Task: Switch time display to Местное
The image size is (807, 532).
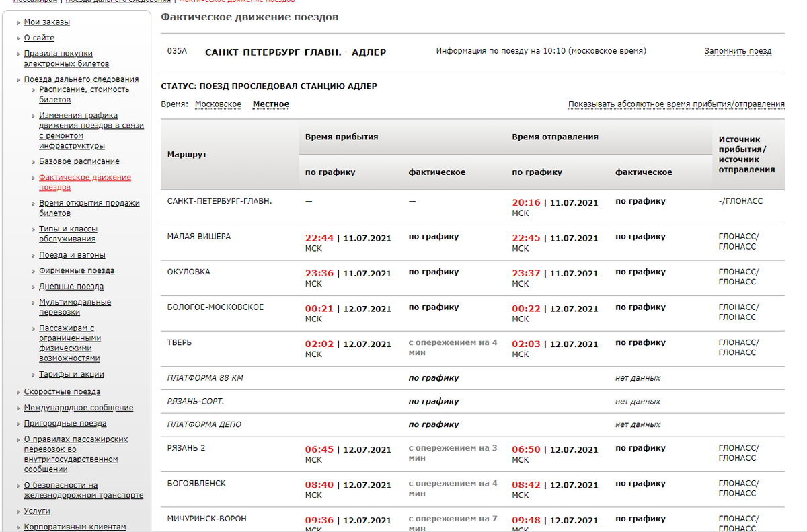Action: pos(271,104)
